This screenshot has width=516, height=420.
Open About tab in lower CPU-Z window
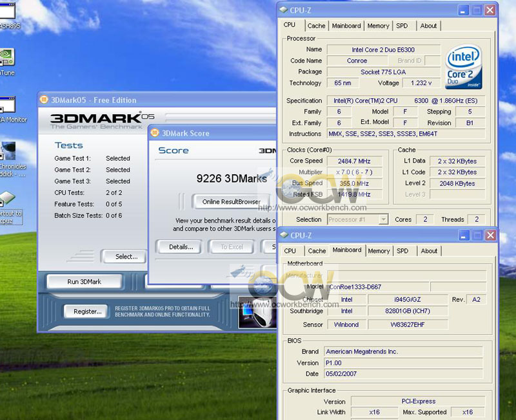tap(429, 251)
